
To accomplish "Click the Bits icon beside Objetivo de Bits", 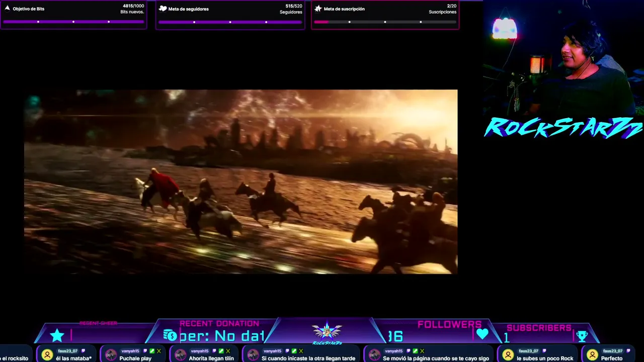I will (x=7, y=8).
